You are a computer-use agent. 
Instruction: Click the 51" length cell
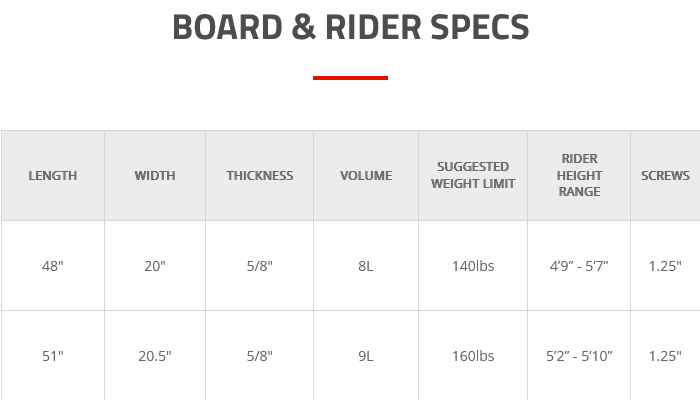53,356
